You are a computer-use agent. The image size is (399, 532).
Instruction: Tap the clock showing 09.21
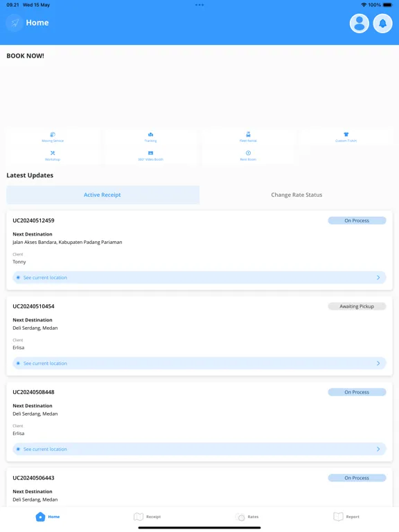[12, 5]
